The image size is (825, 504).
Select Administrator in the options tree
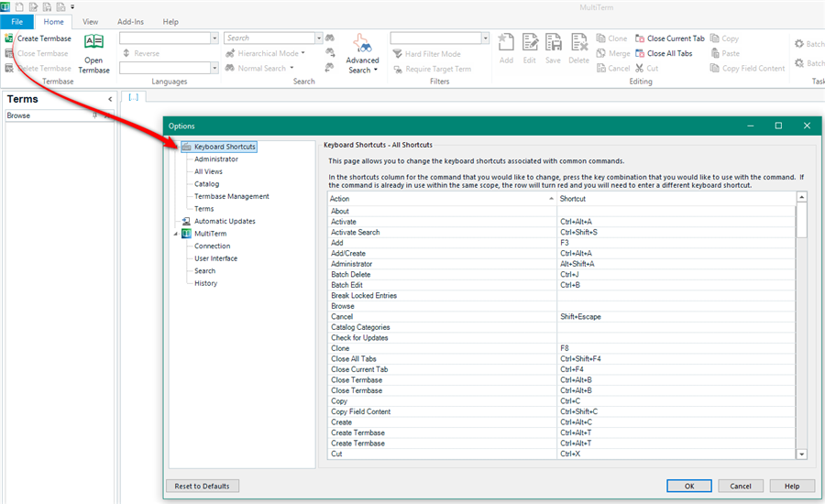click(x=216, y=159)
